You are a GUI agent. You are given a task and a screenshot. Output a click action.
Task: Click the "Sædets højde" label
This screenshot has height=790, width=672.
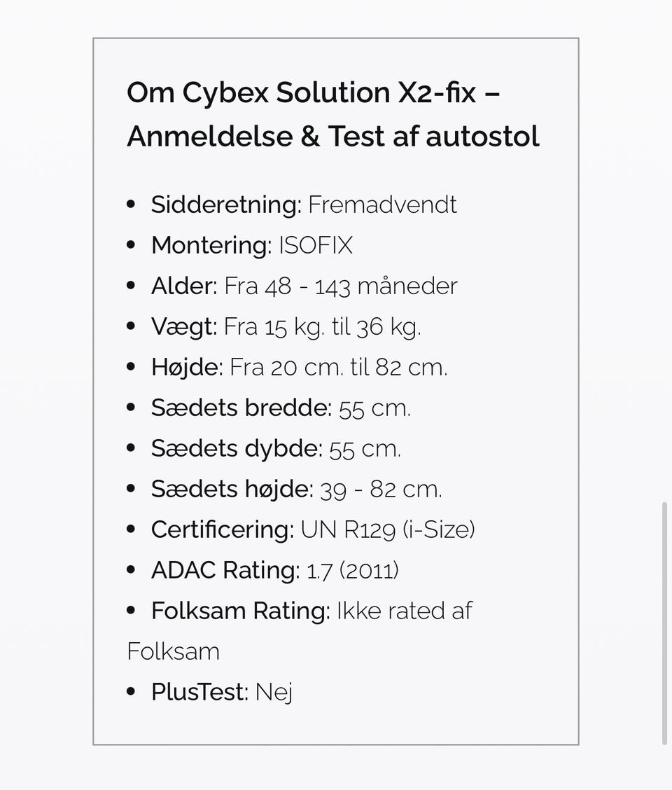[x=231, y=489]
